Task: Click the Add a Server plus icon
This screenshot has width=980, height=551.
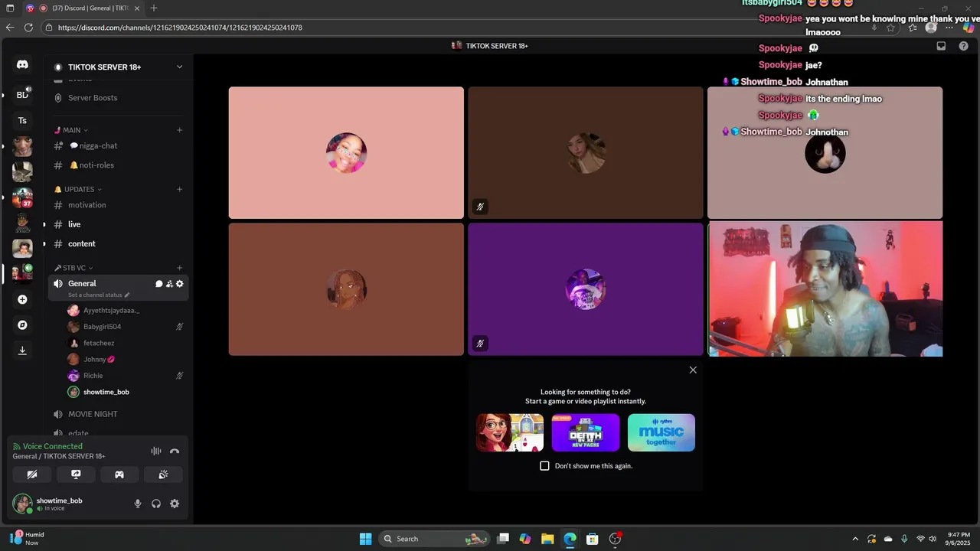Action: 22,299
